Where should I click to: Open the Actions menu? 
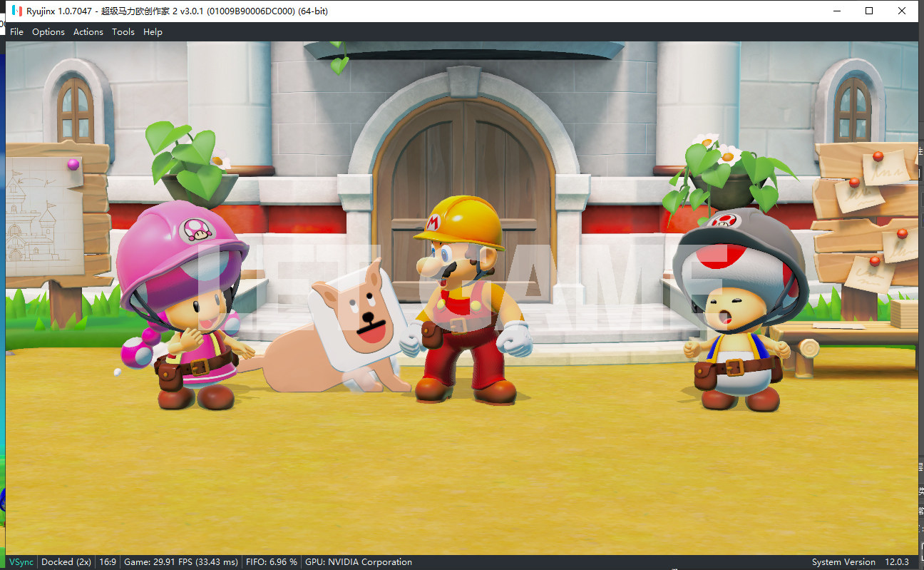(x=88, y=32)
